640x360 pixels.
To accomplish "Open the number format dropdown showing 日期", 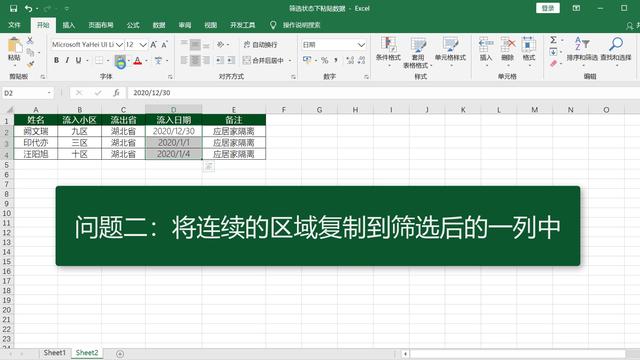I will point(361,44).
